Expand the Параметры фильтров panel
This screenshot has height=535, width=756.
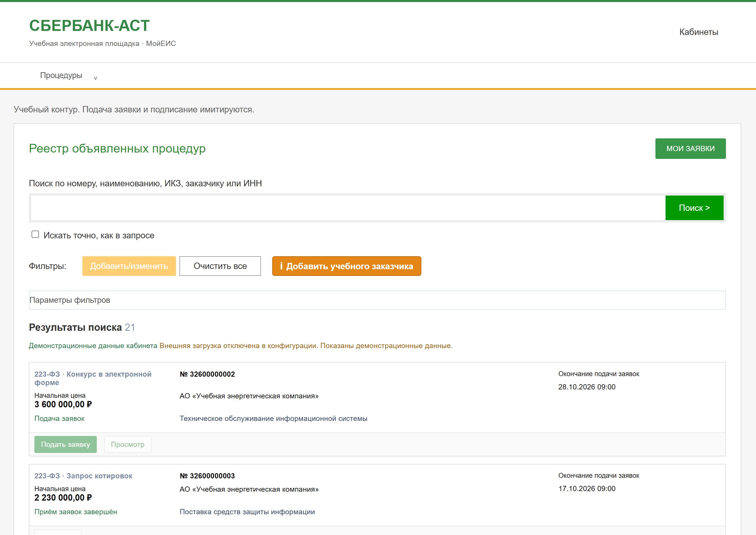(x=377, y=300)
